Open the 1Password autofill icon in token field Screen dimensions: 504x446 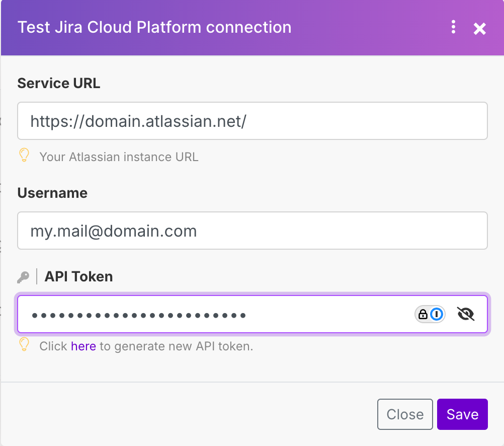438,315
